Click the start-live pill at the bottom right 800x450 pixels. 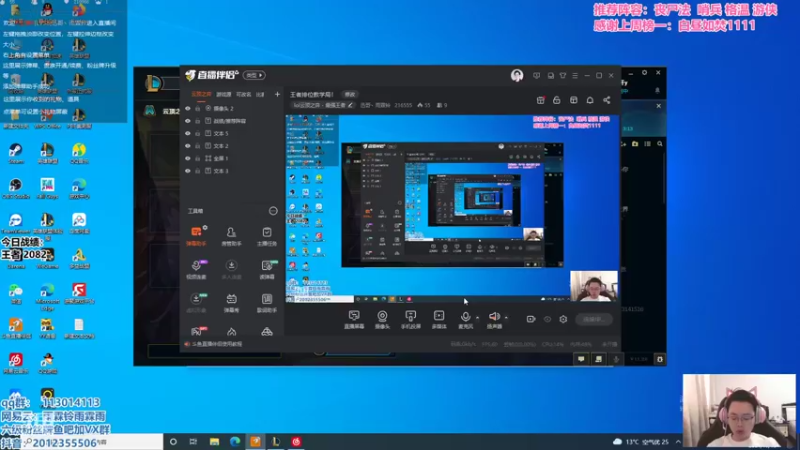(593, 319)
